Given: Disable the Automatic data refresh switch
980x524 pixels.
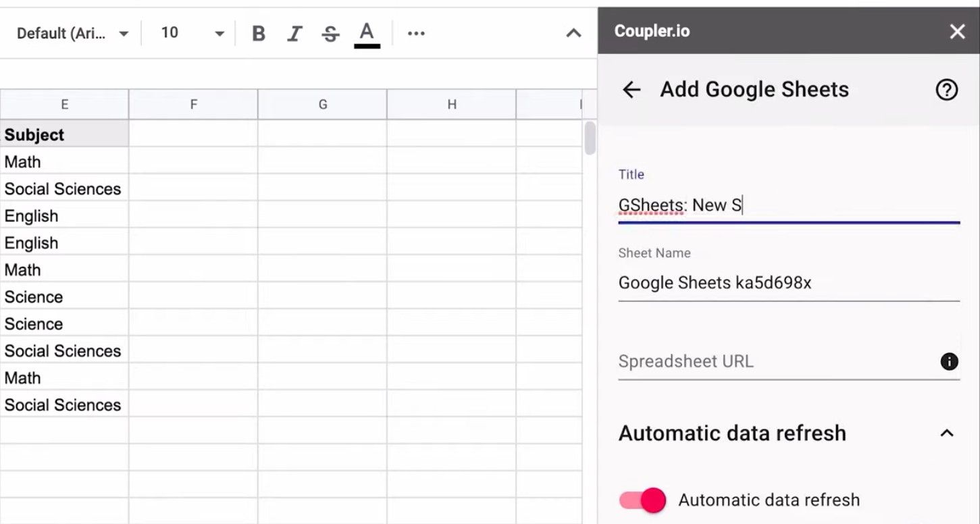Looking at the screenshot, I should (642, 500).
